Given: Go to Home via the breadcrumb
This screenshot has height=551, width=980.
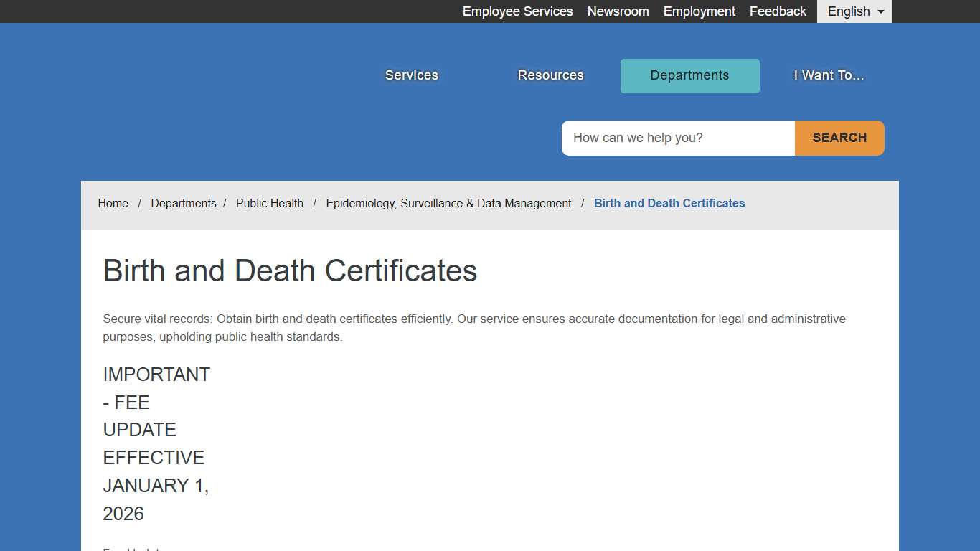Looking at the screenshot, I should [x=113, y=203].
